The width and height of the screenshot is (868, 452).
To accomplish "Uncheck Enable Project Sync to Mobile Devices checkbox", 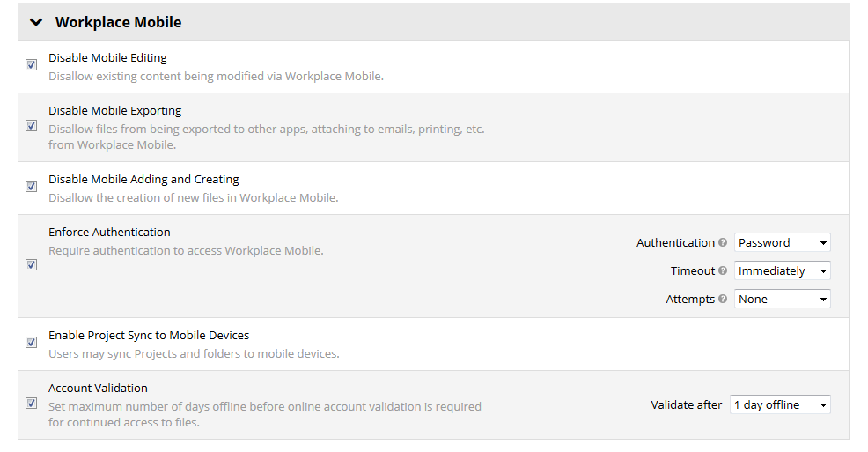I will click(x=32, y=343).
